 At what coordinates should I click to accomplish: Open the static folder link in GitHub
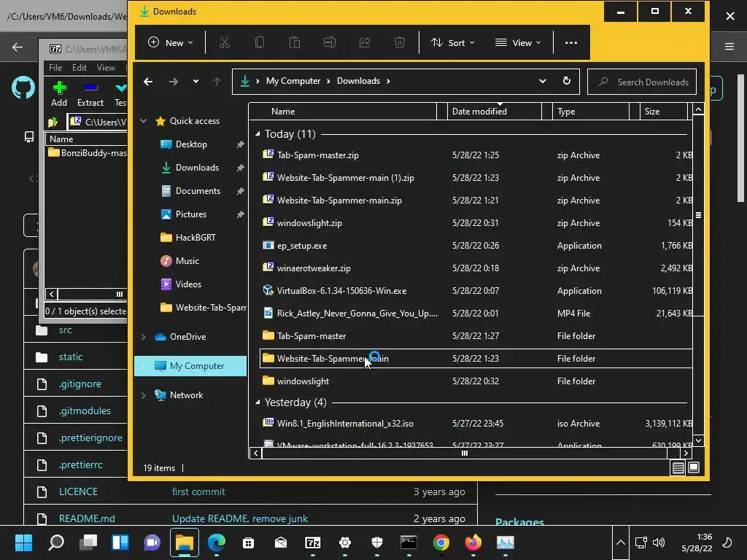point(71,357)
